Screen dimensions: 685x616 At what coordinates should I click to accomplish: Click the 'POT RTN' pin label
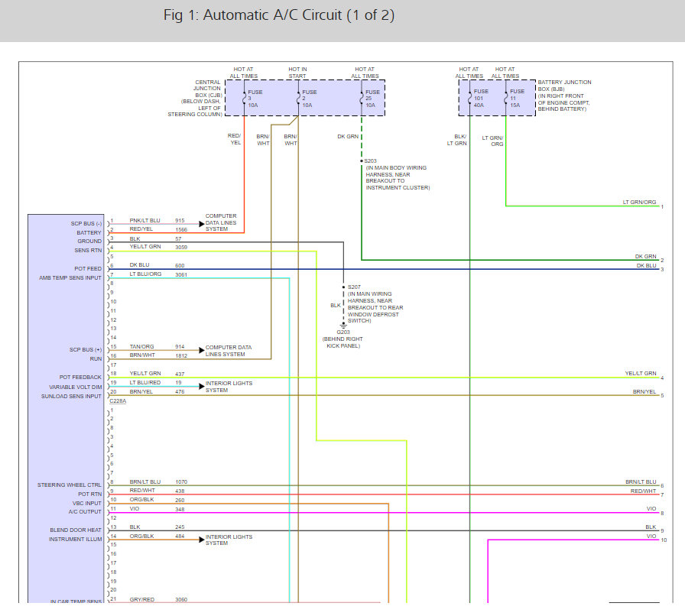(90, 494)
